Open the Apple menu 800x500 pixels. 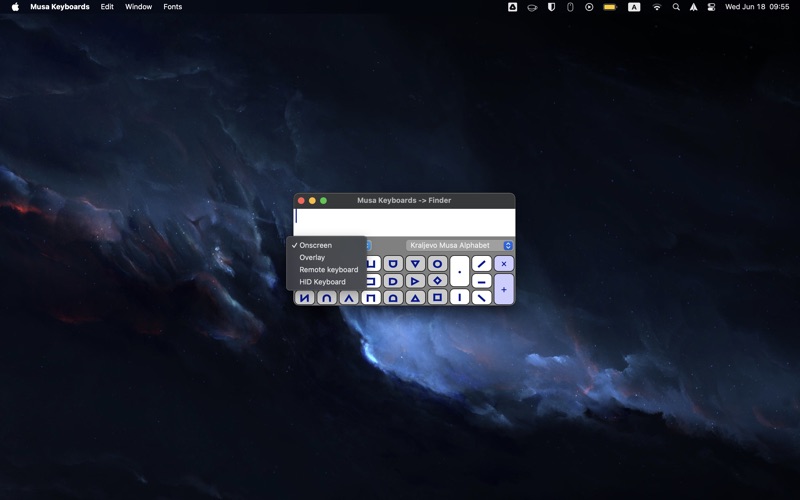click(15, 7)
